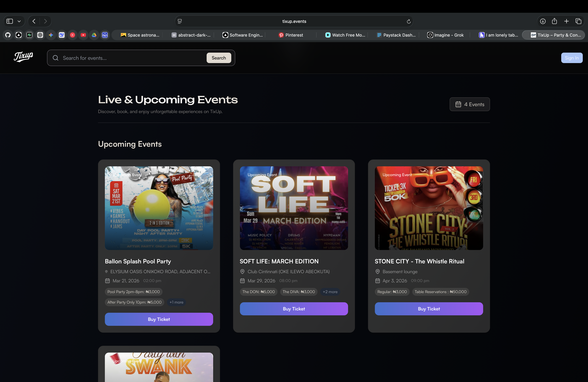Open the Safari downloads icon
Viewport: 588px width, 382px height.
point(543,21)
